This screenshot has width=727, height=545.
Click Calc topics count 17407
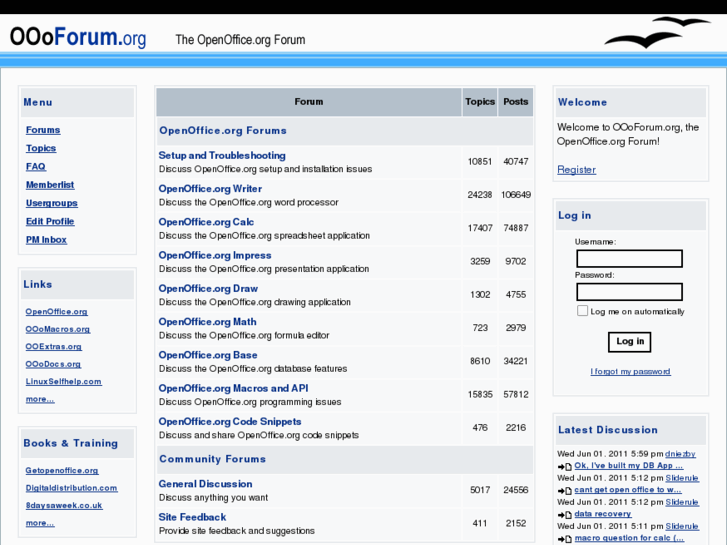click(x=480, y=228)
